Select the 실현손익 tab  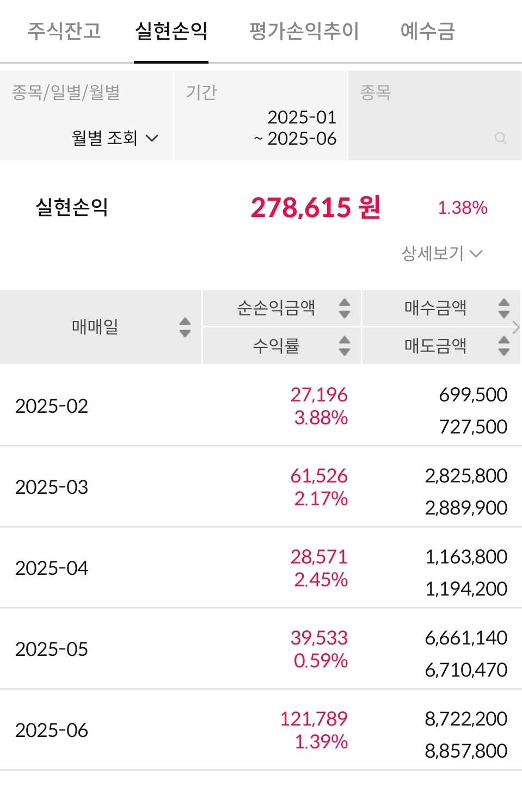171,31
